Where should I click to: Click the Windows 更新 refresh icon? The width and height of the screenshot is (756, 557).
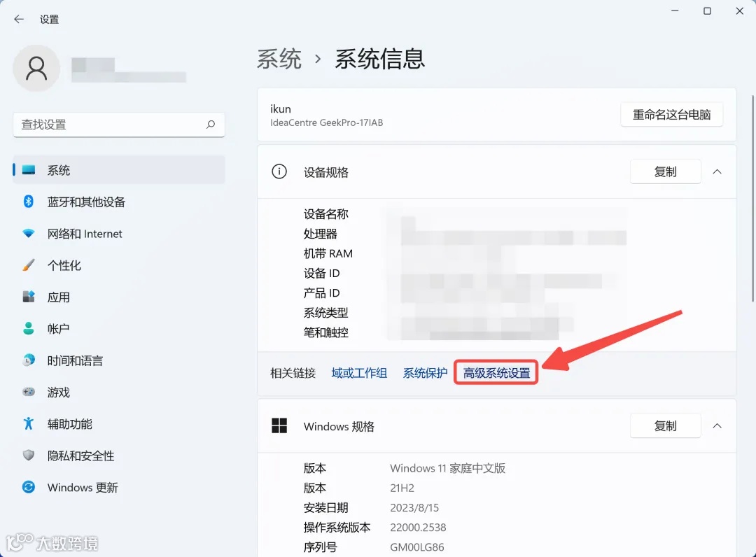[29, 487]
